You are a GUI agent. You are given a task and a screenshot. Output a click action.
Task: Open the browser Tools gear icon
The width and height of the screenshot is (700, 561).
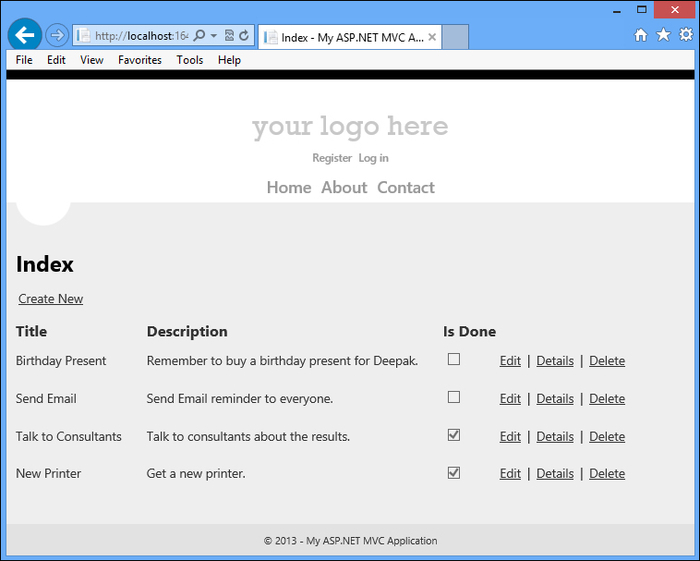click(685, 35)
